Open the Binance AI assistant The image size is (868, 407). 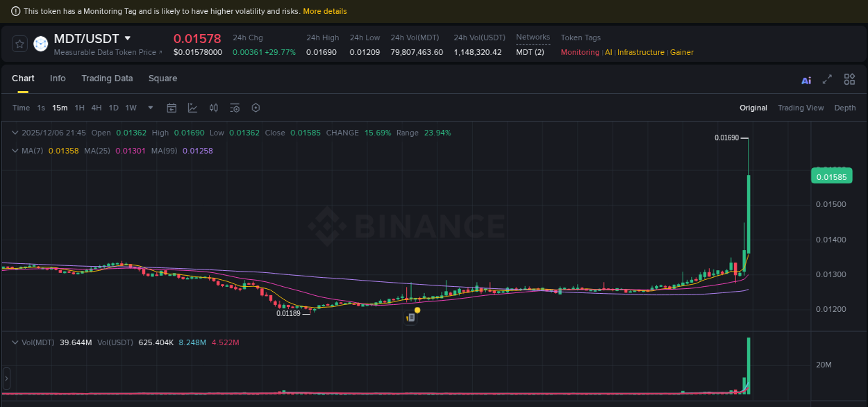tap(806, 79)
